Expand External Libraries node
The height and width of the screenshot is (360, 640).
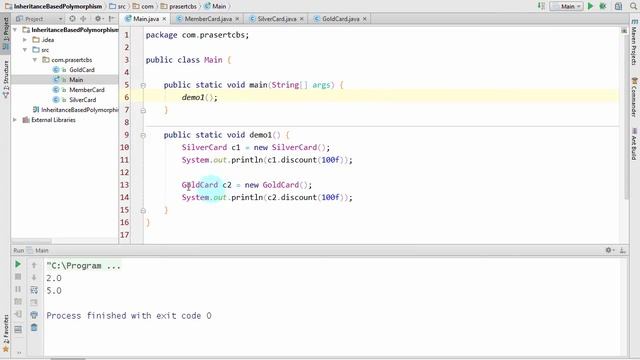[15, 120]
